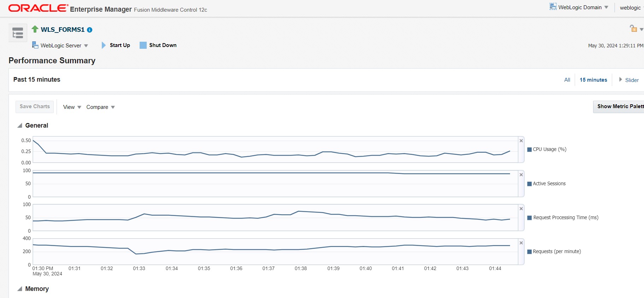Click the CPU Usage chart line

271,154
